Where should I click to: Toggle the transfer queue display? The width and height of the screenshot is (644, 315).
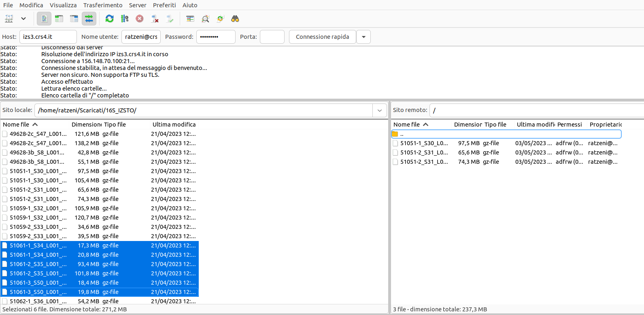89,19
